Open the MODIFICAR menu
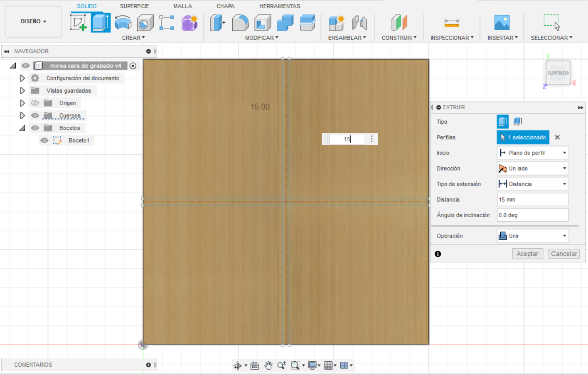Viewport: 588px width, 375px height. tap(262, 38)
